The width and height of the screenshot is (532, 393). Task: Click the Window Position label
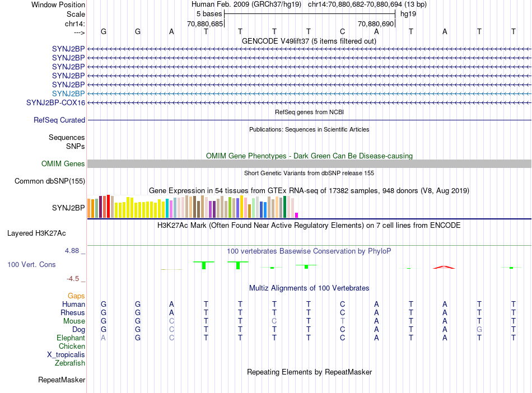tap(58, 4)
